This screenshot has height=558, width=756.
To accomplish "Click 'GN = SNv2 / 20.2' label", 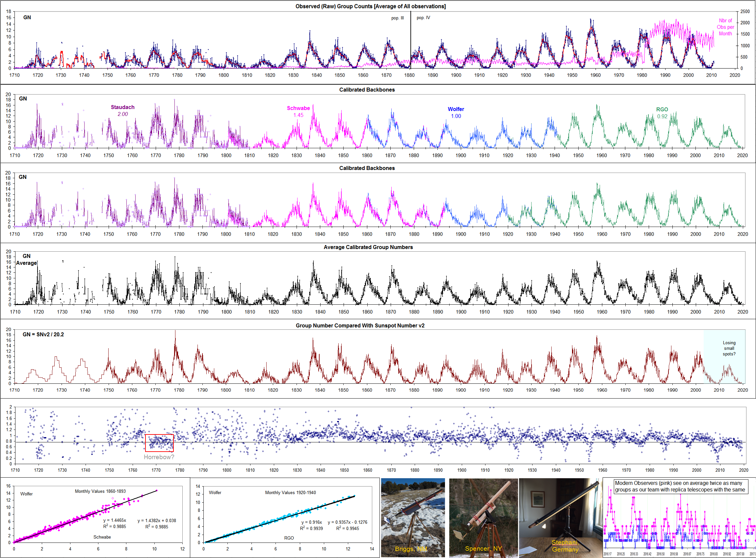I will tap(43, 334).
